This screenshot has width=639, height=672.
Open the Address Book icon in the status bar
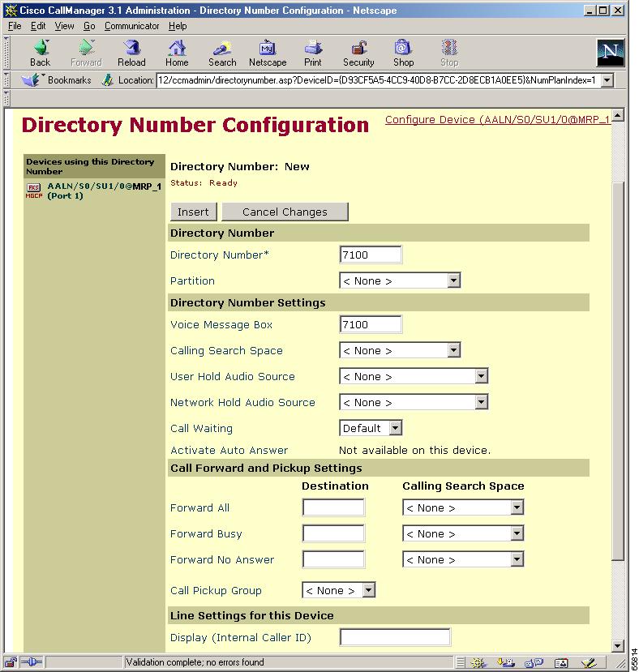click(561, 662)
